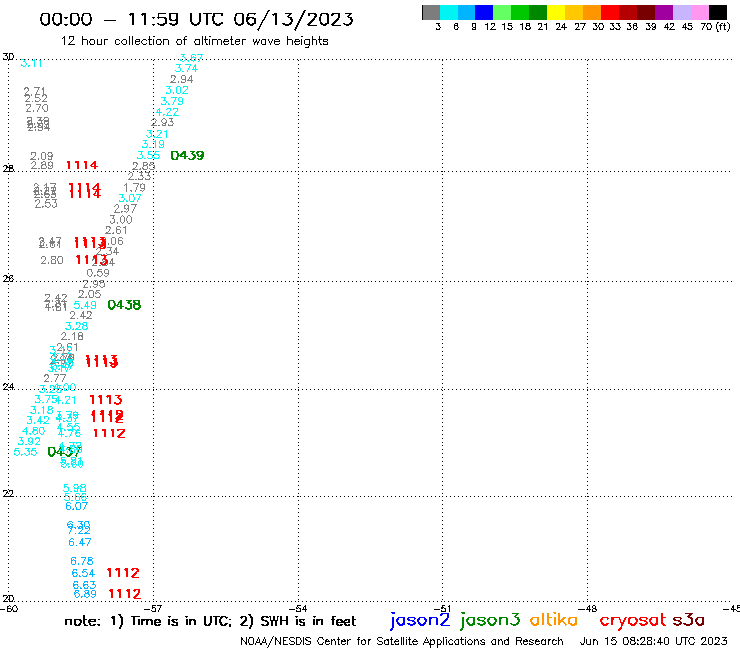Click the wave height value 3.28
Viewport: 740px width, 650px height.
(76, 326)
